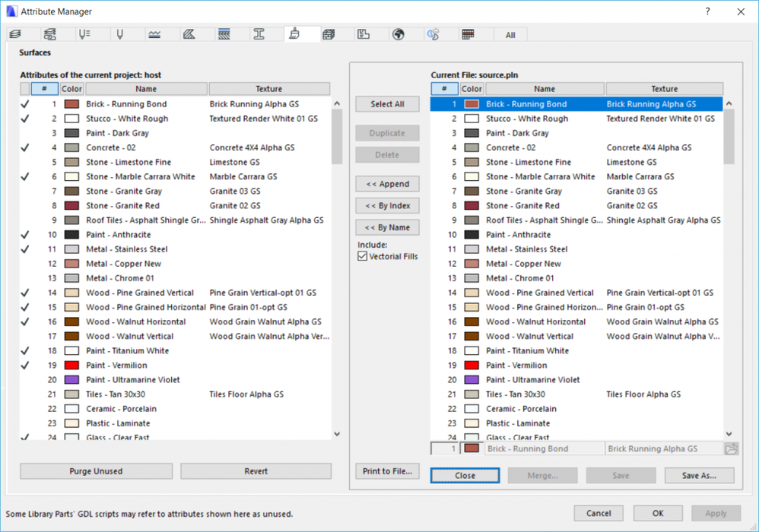This screenshot has height=532, width=759.
Task: Click the color swatch in bottom edit row
Action: click(472, 448)
